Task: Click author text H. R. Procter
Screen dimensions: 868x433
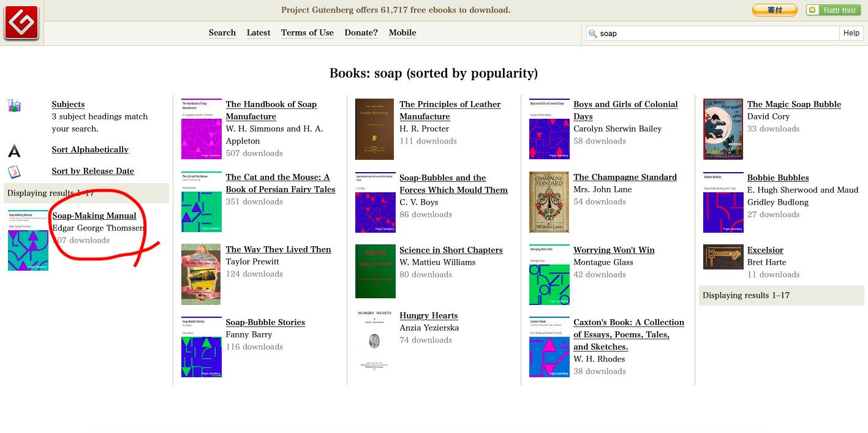Action: coord(425,129)
